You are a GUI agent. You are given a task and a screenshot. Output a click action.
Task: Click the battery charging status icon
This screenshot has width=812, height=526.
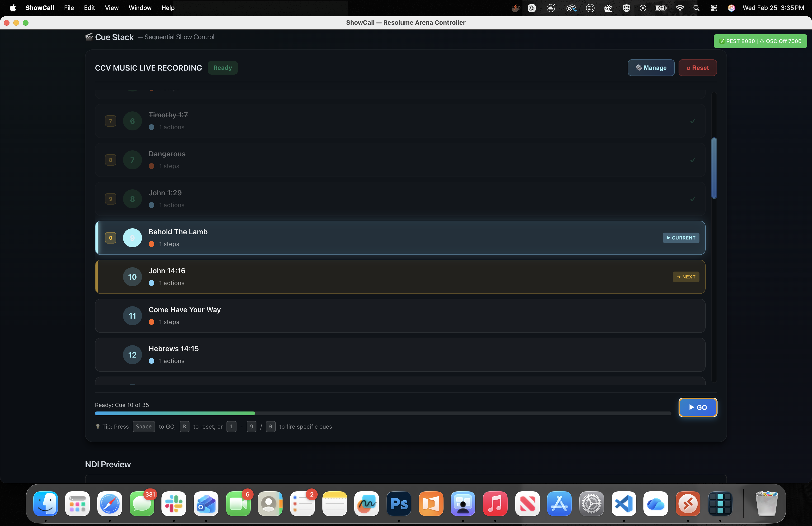click(661, 8)
